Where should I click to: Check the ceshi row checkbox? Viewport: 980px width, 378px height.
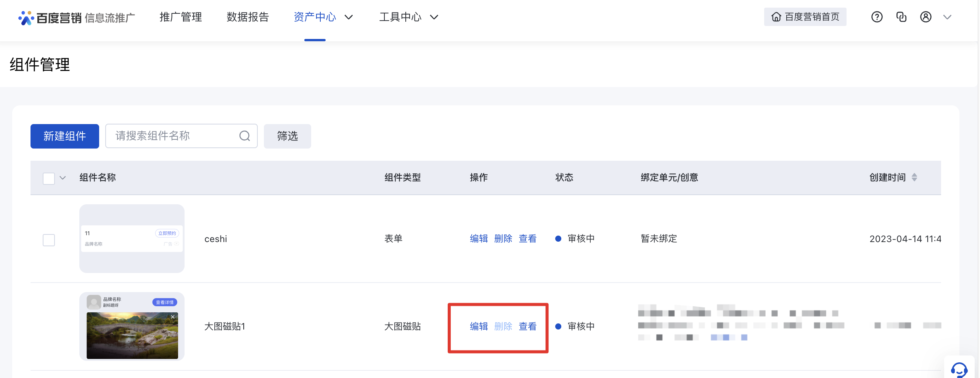49,240
